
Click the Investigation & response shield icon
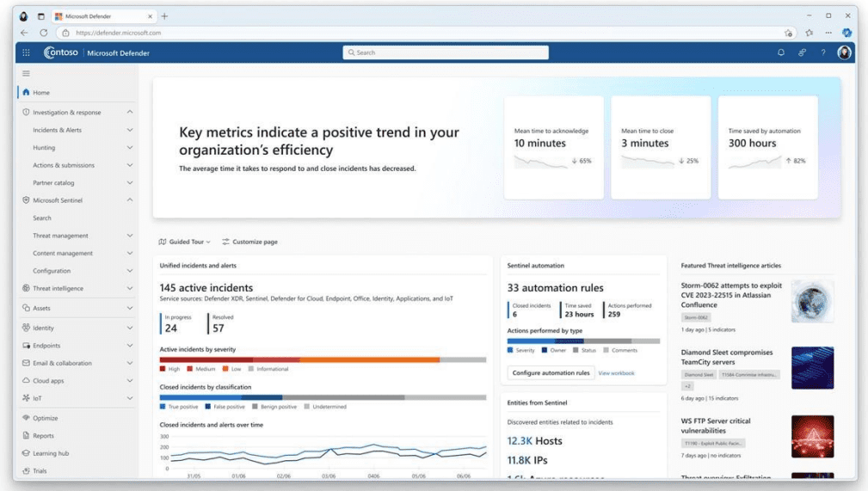click(26, 113)
